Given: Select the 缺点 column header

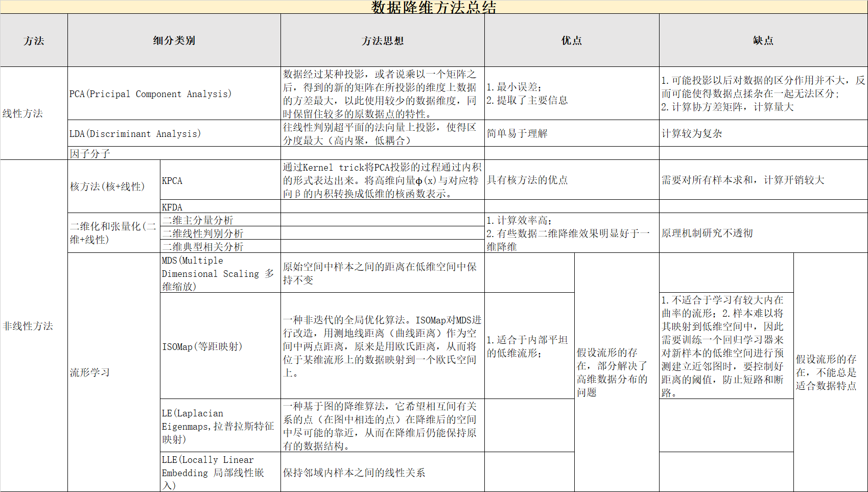Looking at the screenshot, I should tap(763, 40).
